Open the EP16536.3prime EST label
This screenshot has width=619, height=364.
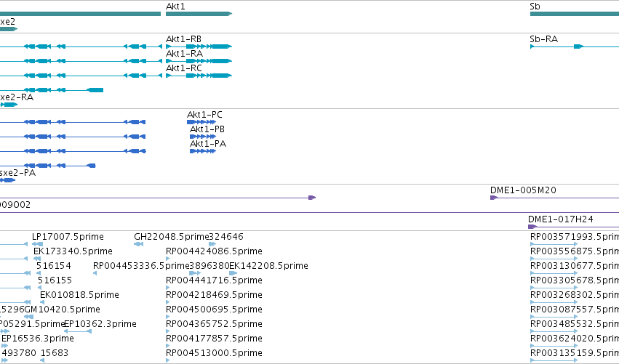tap(38, 339)
